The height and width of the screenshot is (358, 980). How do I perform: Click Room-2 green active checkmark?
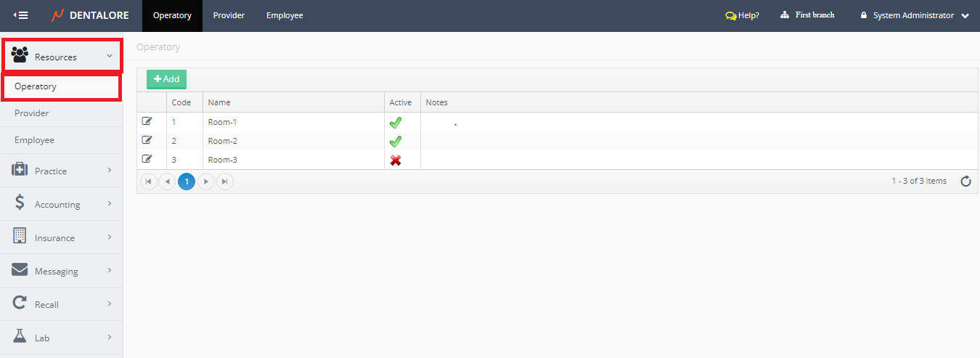click(x=396, y=141)
